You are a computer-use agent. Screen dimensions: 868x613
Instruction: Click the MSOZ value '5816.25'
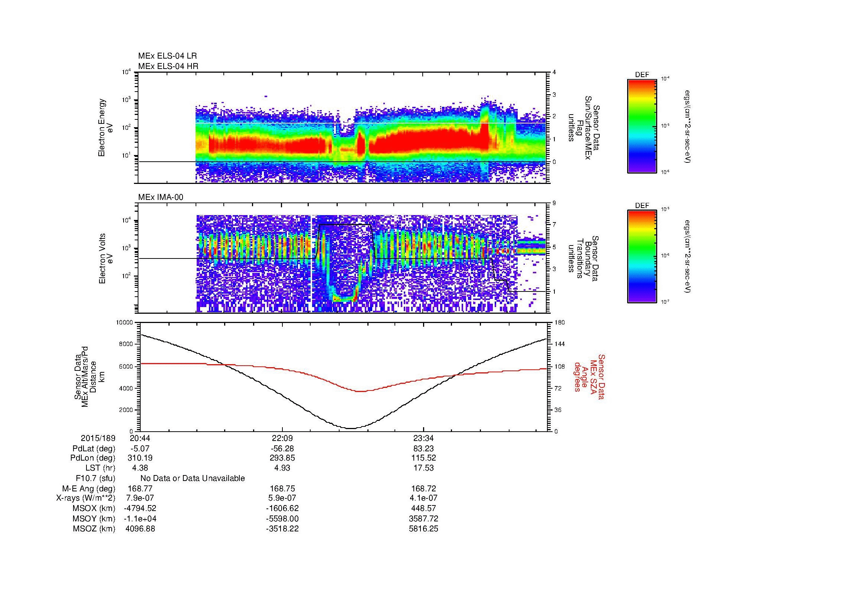click(423, 529)
